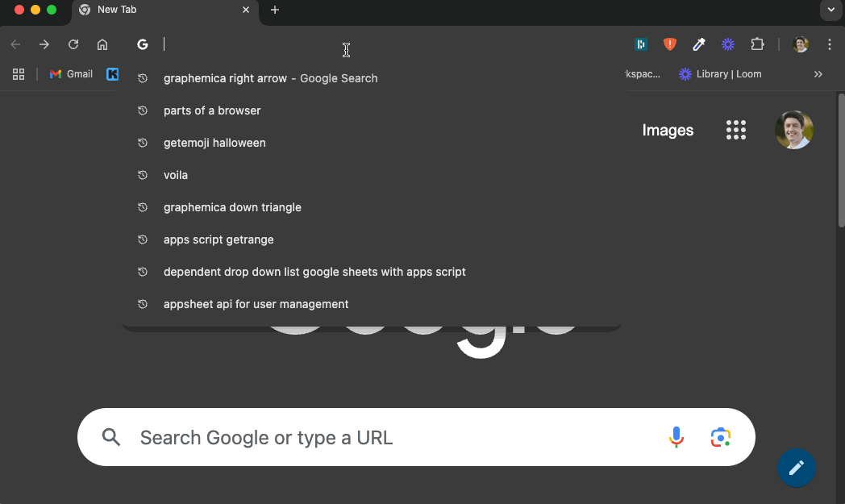
Task: Open the Loom extension icon in toolbar
Action: click(728, 44)
